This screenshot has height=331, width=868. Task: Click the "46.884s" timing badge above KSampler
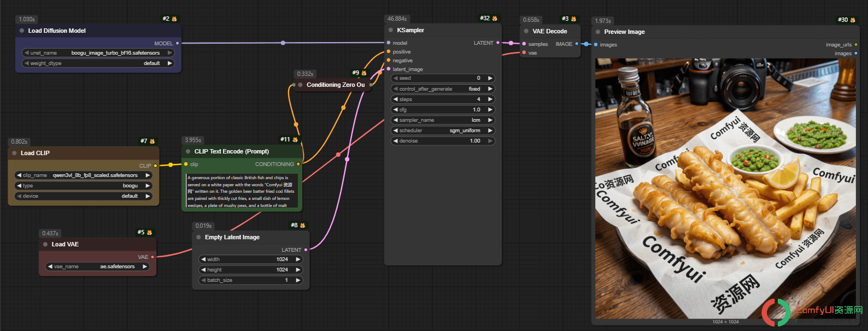point(397,19)
